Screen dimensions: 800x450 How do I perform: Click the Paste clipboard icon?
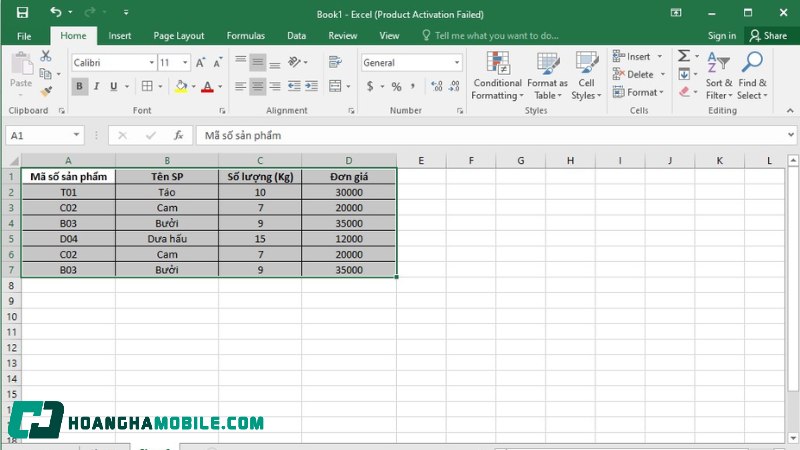pyautogui.click(x=21, y=64)
